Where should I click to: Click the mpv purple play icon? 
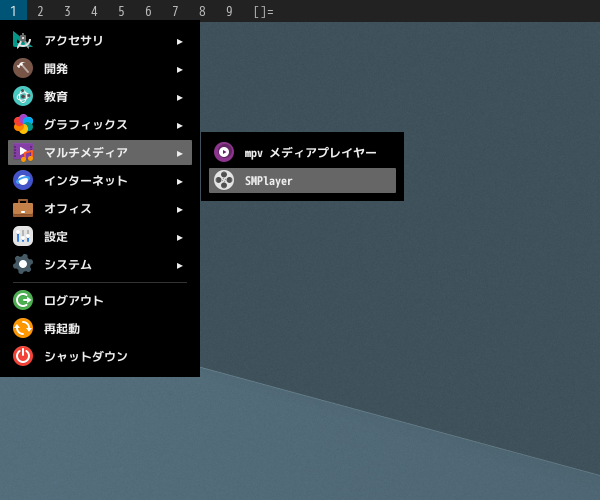[x=224, y=152]
